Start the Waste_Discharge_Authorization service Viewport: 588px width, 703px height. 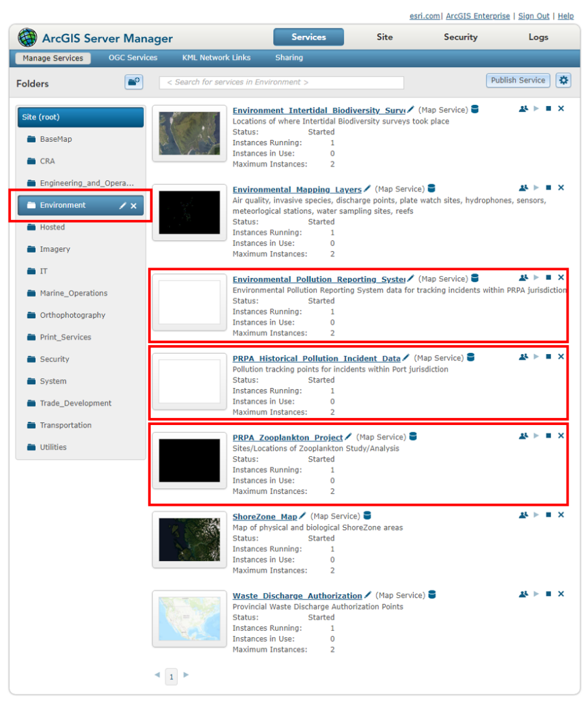(536, 594)
